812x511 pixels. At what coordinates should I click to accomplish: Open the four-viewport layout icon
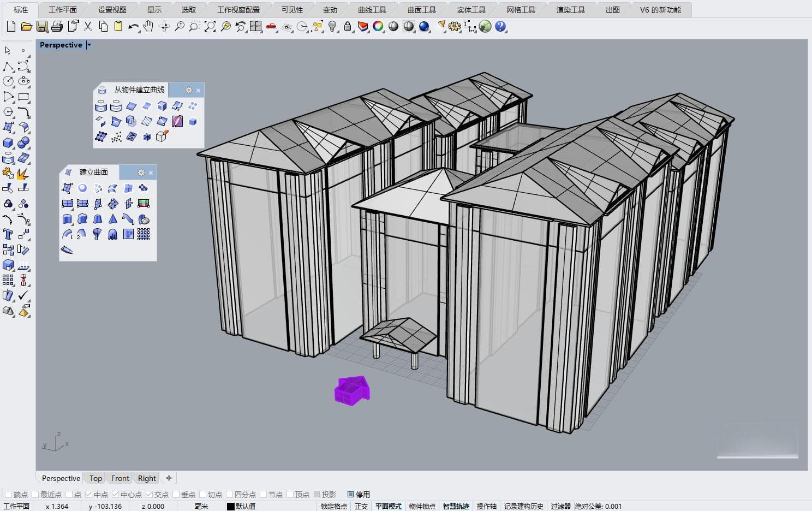coord(256,26)
